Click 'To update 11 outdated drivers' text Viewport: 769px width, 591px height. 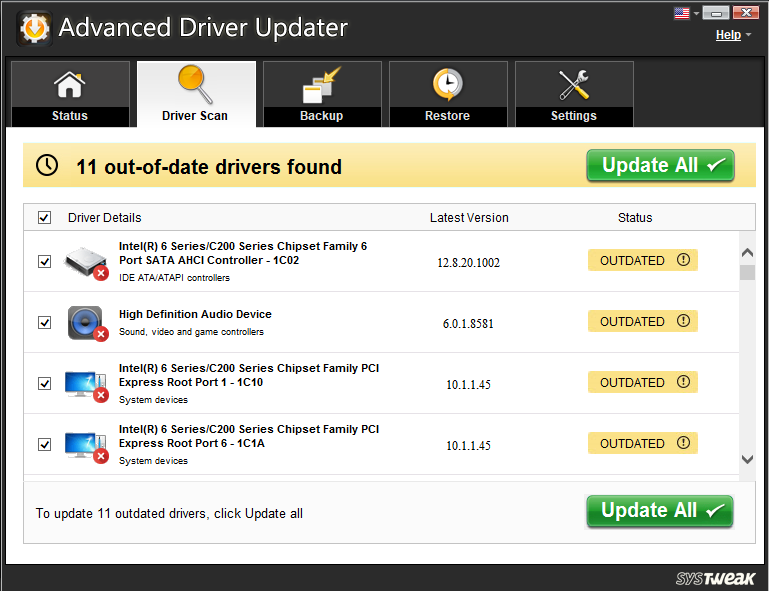click(x=169, y=514)
